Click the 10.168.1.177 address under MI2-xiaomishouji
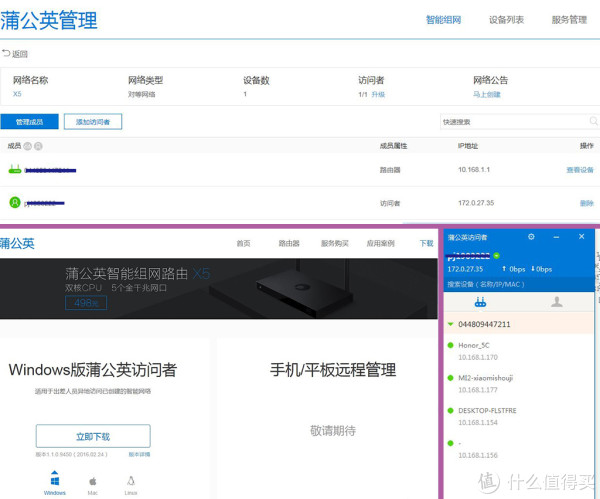The image size is (600, 499). click(478, 390)
